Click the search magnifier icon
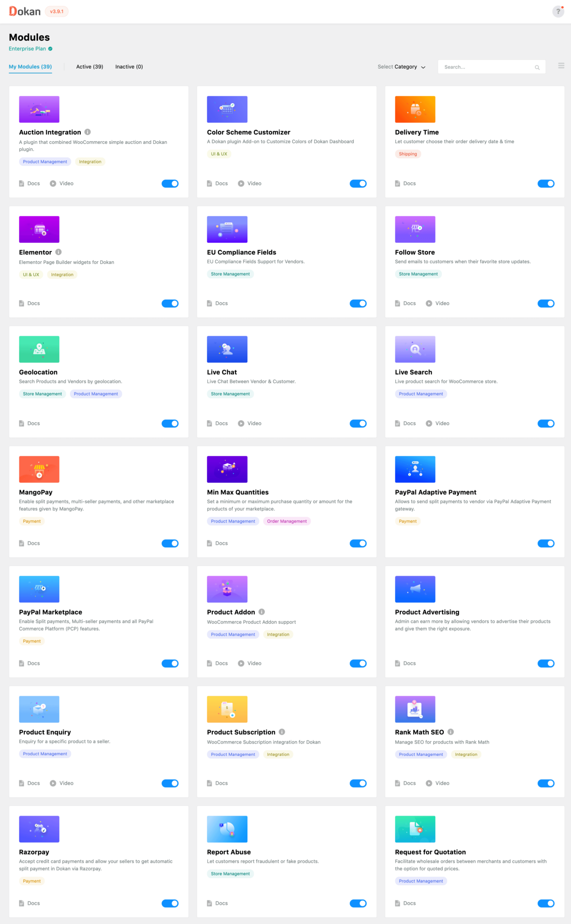571x924 pixels. click(537, 67)
